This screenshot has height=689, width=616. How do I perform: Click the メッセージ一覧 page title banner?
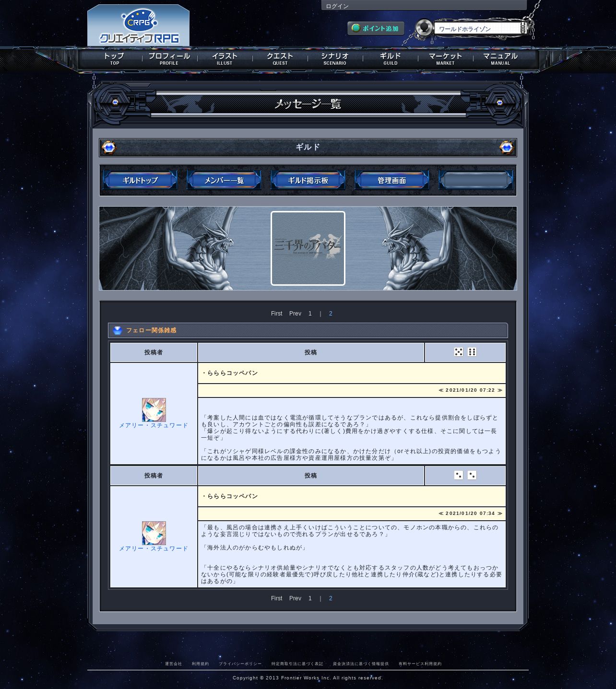pyautogui.click(x=308, y=104)
